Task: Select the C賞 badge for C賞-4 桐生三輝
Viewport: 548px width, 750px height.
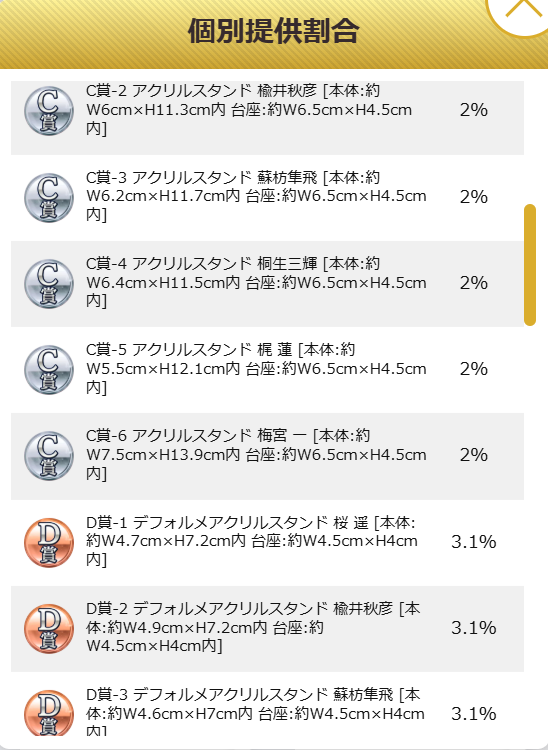Action: tap(49, 283)
